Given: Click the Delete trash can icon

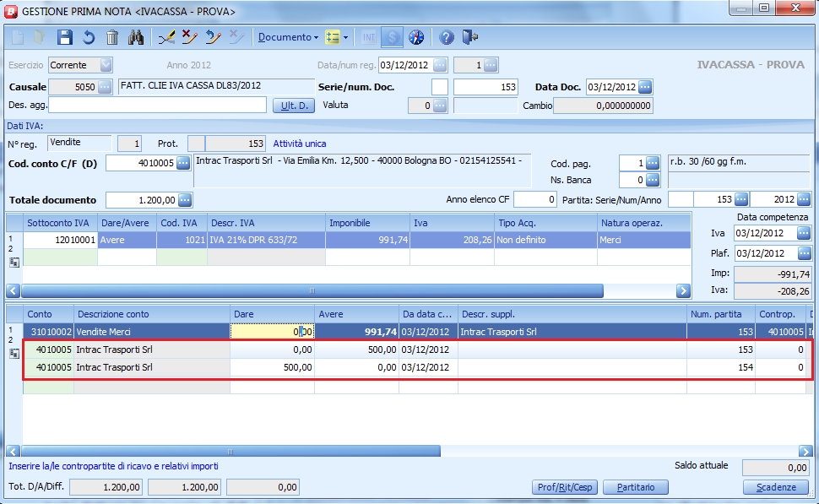Looking at the screenshot, I should pos(112,37).
